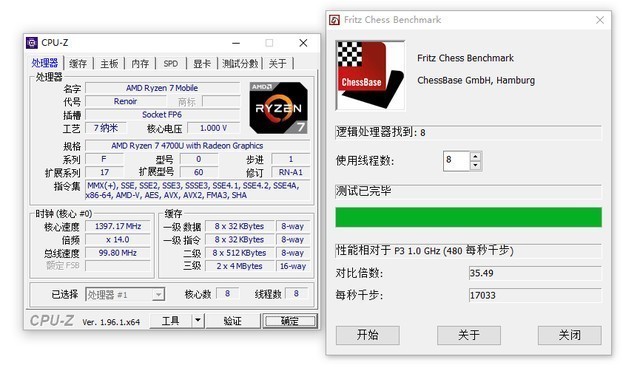Expand the 处理器 #1 selection dropdown
The image size is (640, 368).
(x=158, y=294)
